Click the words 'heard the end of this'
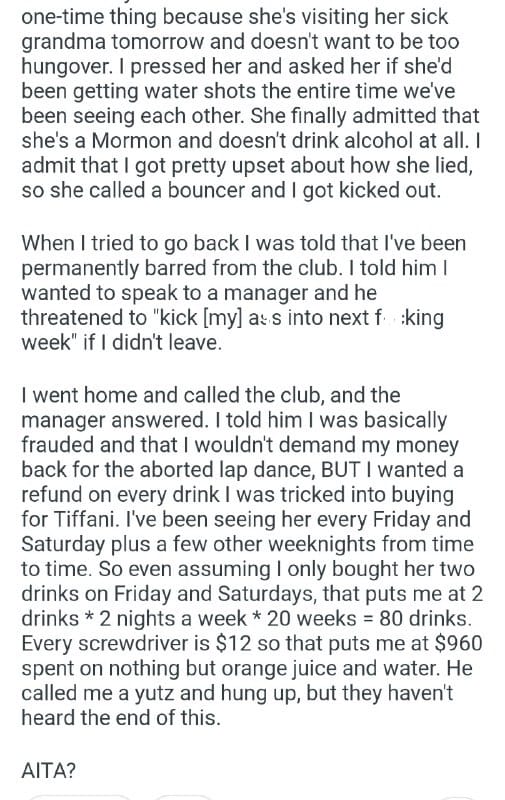505x800 pixels. (121, 718)
